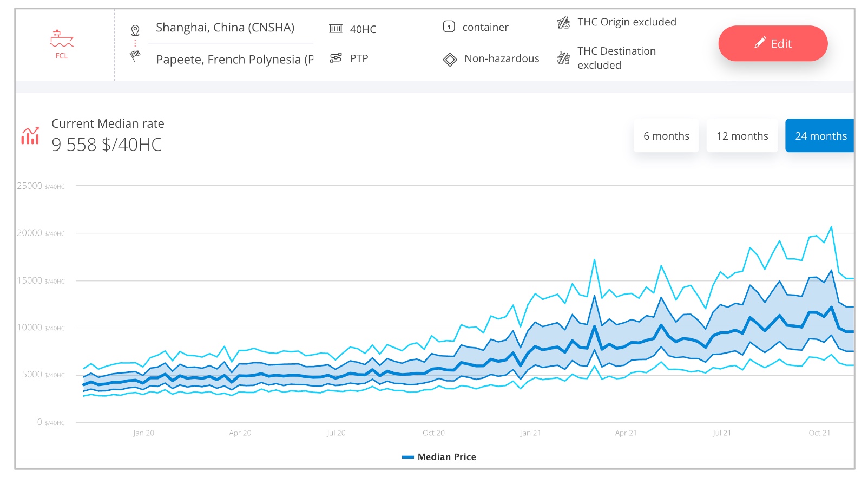Click the 5000 $/40HC axis label
Viewport: 868px width, 484px height.
43,375
